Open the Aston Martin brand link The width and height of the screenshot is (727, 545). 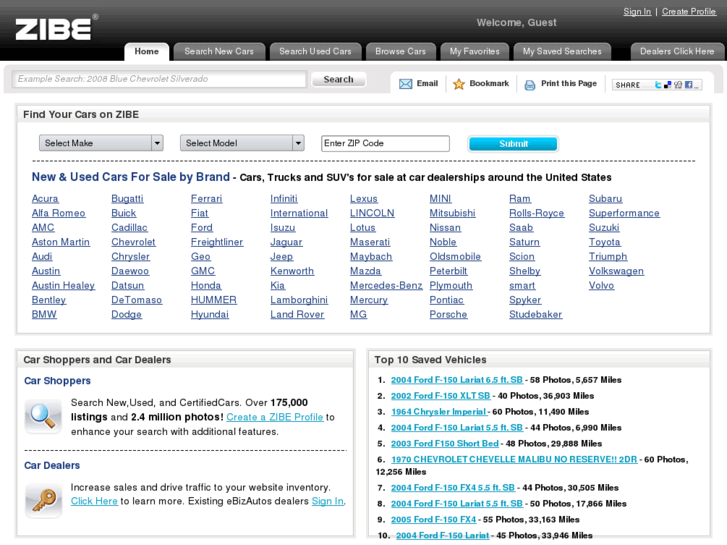pyautogui.click(x=61, y=242)
